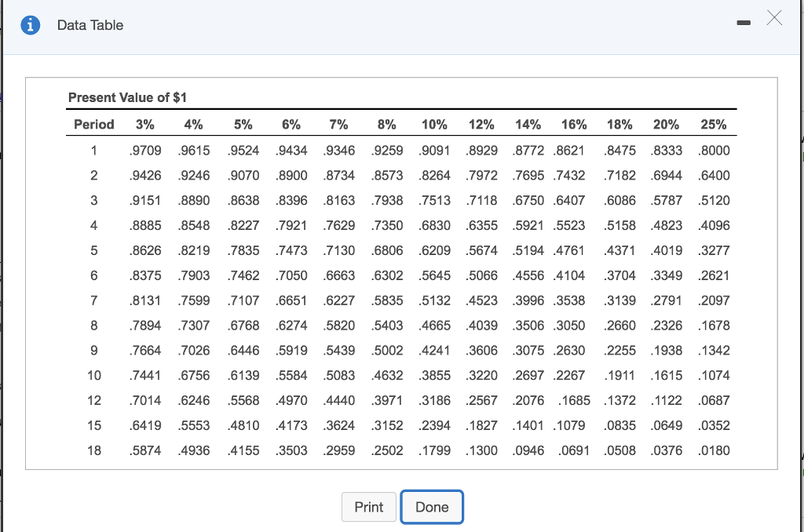Click the value .3855 at 10% Period 10

(434, 375)
